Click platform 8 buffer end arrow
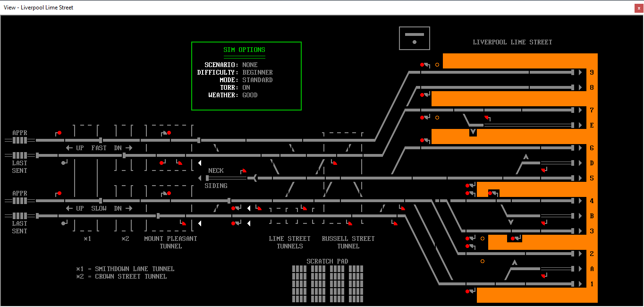Viewport: 644px width, 307px height. (580, 87)
